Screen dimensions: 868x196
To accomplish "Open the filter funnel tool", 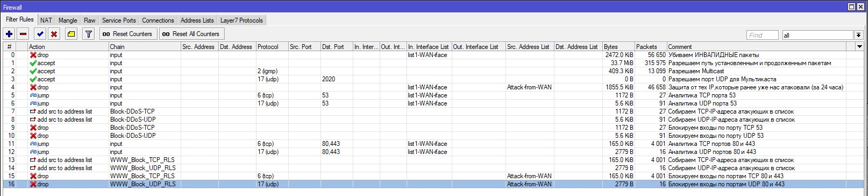I will pos(89,34).
